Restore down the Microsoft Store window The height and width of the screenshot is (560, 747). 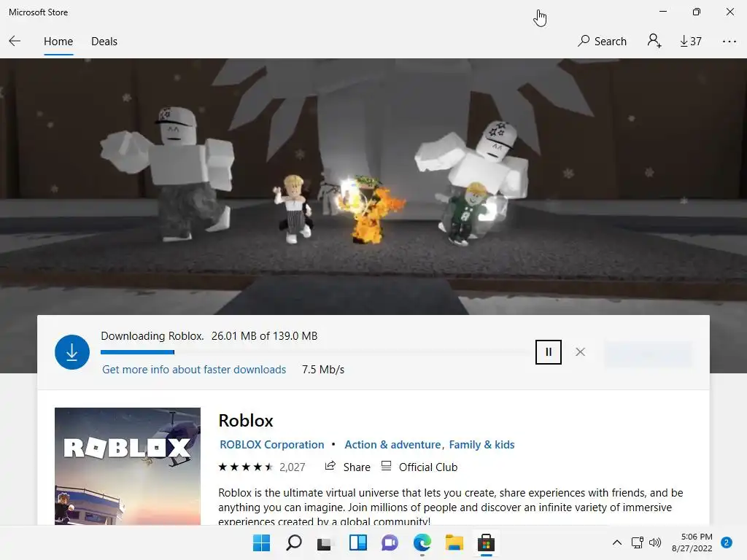click(697, 12)
